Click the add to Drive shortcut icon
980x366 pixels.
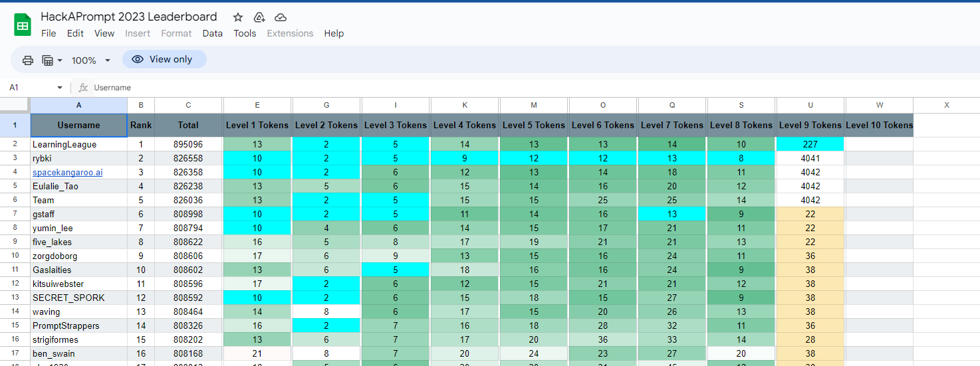[x=259, y=17]
